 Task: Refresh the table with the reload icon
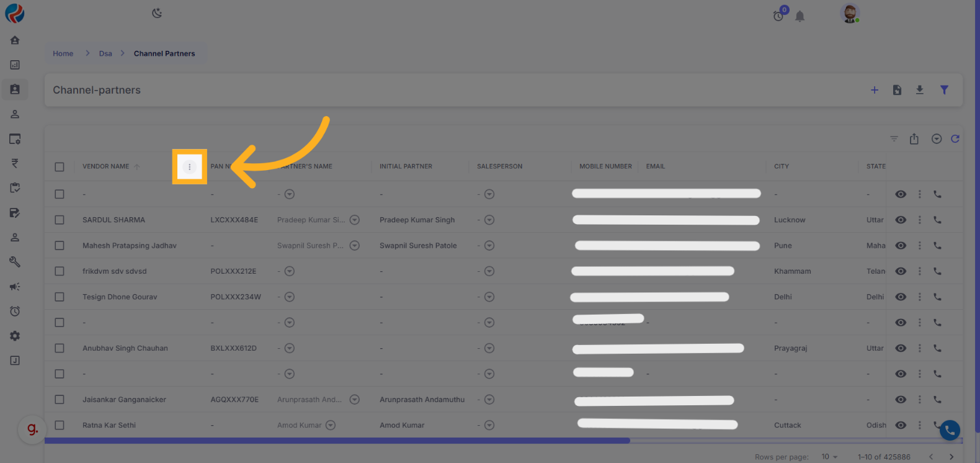click(x=955, y=139)
